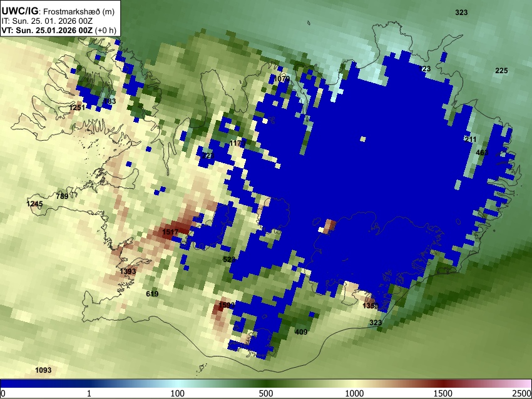Click the "1000" tick on the color scale
This screenshot has height=399, width=532.
[354, 393]
